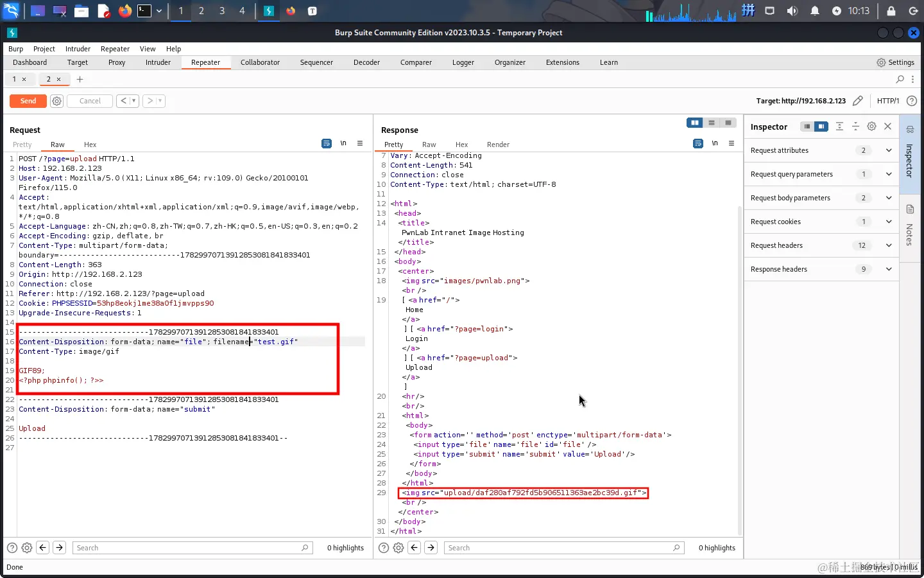The image size is (924, 578).
Task: Open the Decoder tab
Action: coord(366,62)
